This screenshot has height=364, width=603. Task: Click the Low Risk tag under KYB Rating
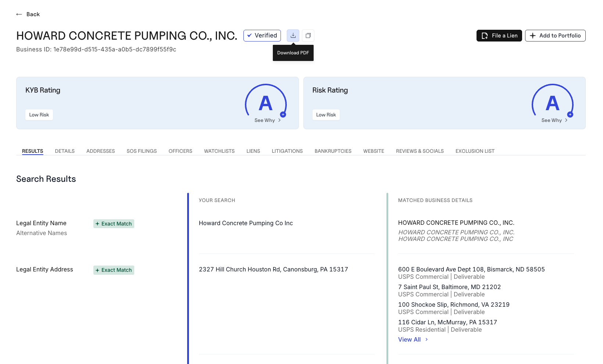tap(39, 115)
